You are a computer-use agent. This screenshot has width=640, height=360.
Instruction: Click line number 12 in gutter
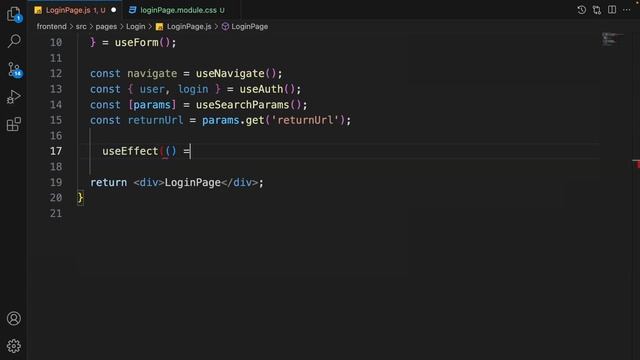click(x=56, y=73)
